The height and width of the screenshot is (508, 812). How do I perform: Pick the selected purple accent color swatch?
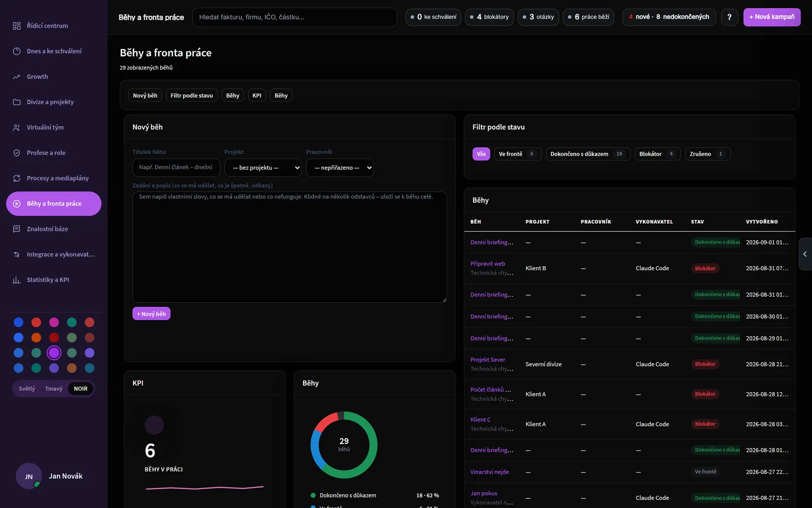coord(54,353)
